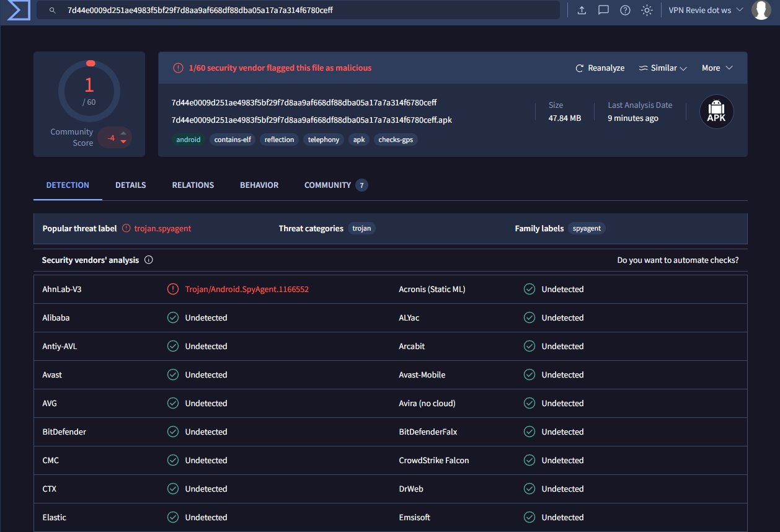Open the VirusTotal home logo
This screenshot has width=780, height=532.
[x=19, y=11]
